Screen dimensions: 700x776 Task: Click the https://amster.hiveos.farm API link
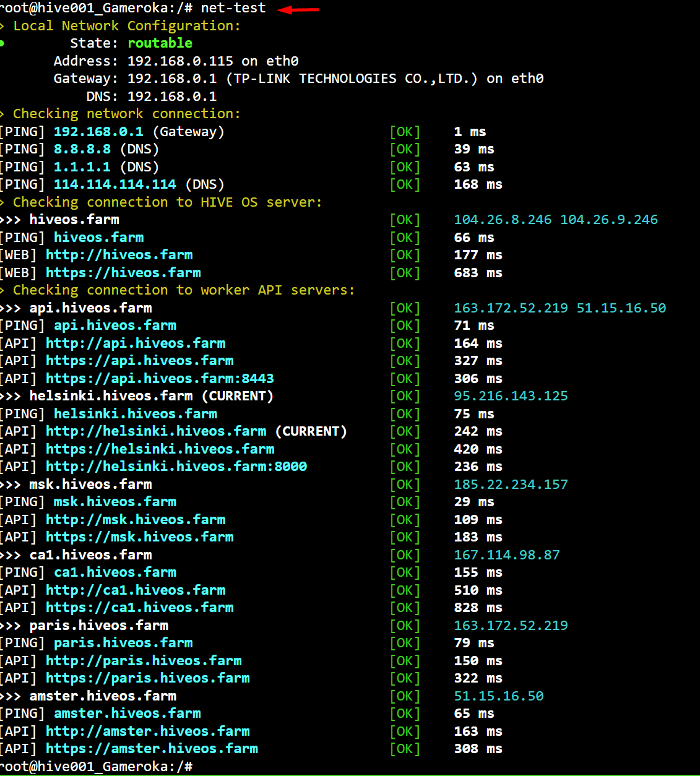tap(152, 749)
